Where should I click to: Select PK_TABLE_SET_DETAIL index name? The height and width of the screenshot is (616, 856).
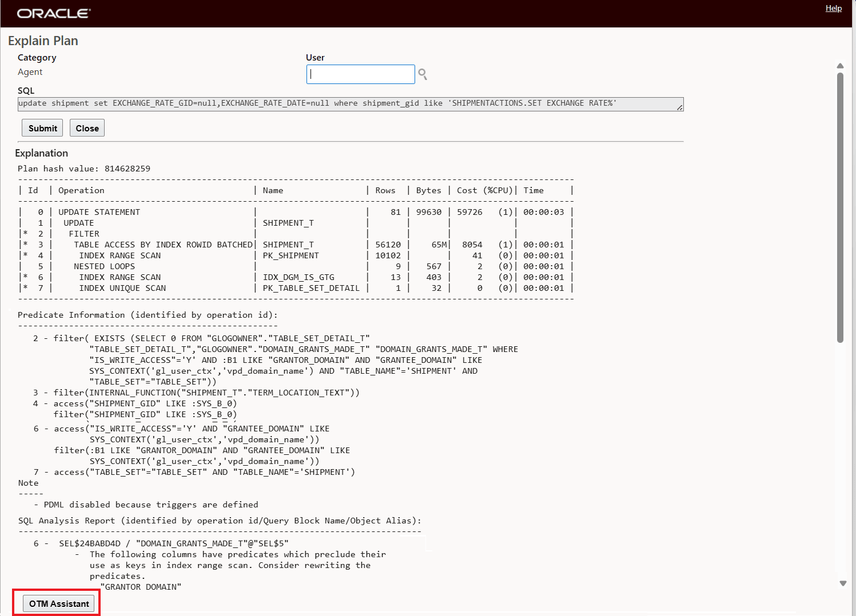pyautogui.click(x=311, y=288)
